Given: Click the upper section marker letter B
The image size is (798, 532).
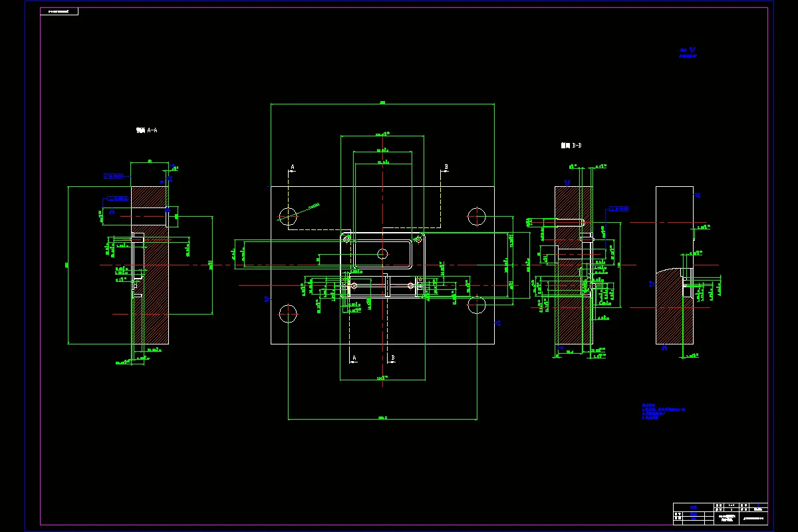Looking at the screenshot, I should coord(446,166).
